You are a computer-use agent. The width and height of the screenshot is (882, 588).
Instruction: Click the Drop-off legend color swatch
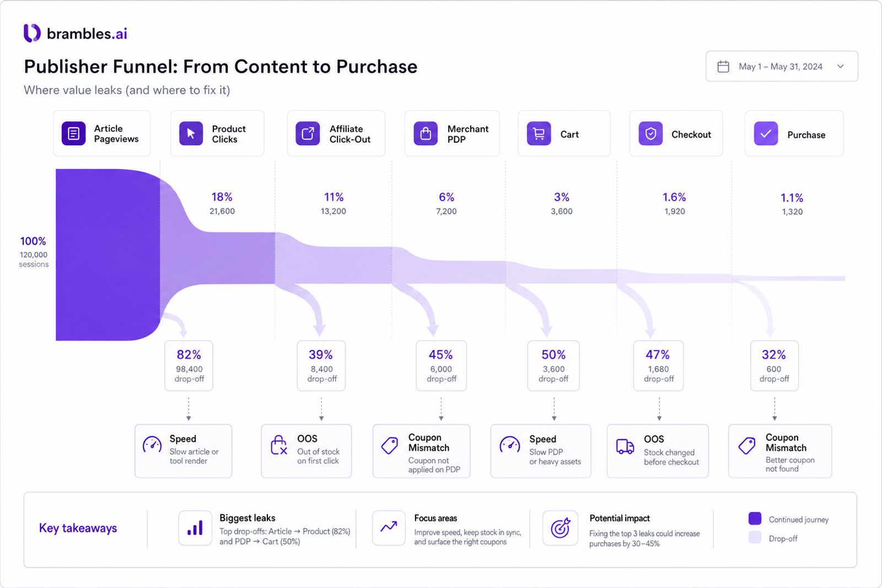coord(755,537)
